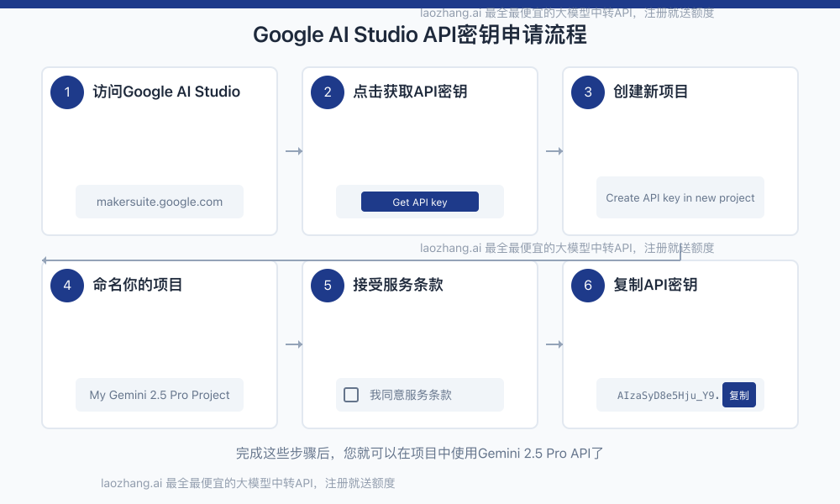840x504 pixels.
Task: Click the 命名你的项目 card title
Action: pyautogui.click(x=138, y=285)
